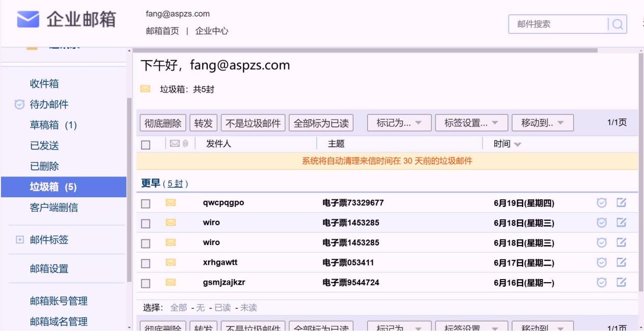Select 垃圾箱 (5) folder

tap(63, 187)
